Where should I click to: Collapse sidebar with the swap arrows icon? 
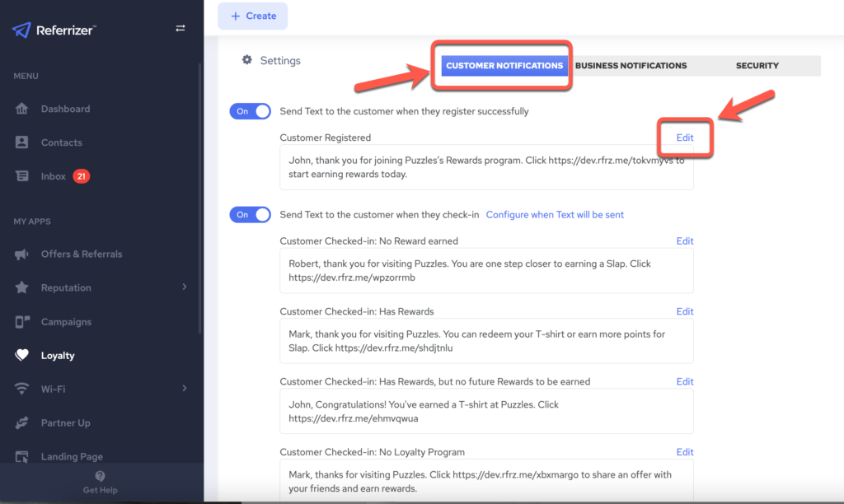click(x=181, y=29)
